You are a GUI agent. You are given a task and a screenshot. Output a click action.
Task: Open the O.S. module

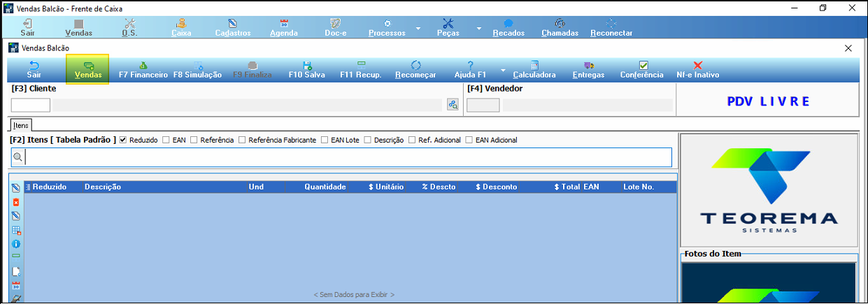pos(129,27)
